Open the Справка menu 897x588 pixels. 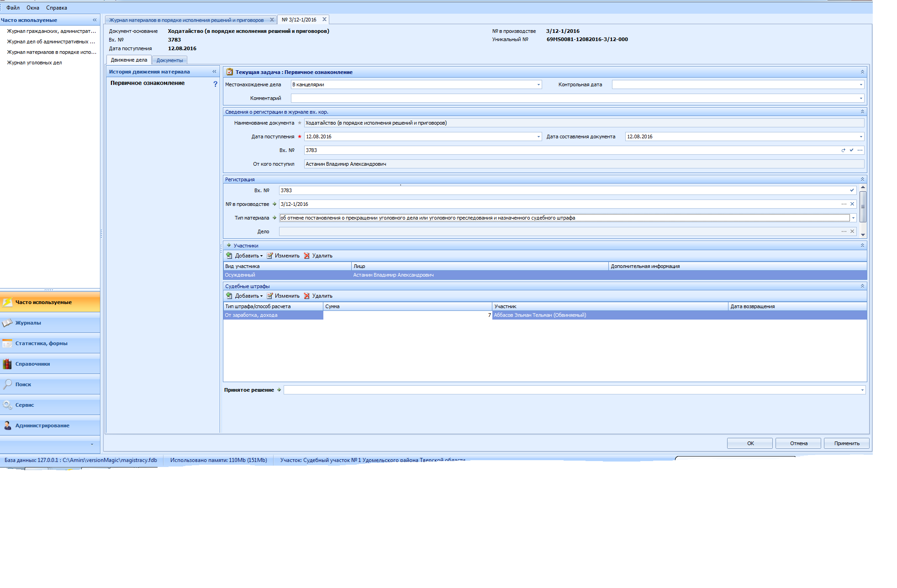pos(57,8)
